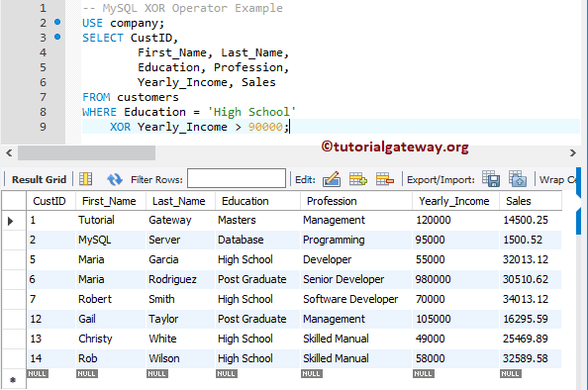The height and width of the screenshot is (390, 588).
Task: Click the NULL cell under Sales
Action: tap(511, 374)
